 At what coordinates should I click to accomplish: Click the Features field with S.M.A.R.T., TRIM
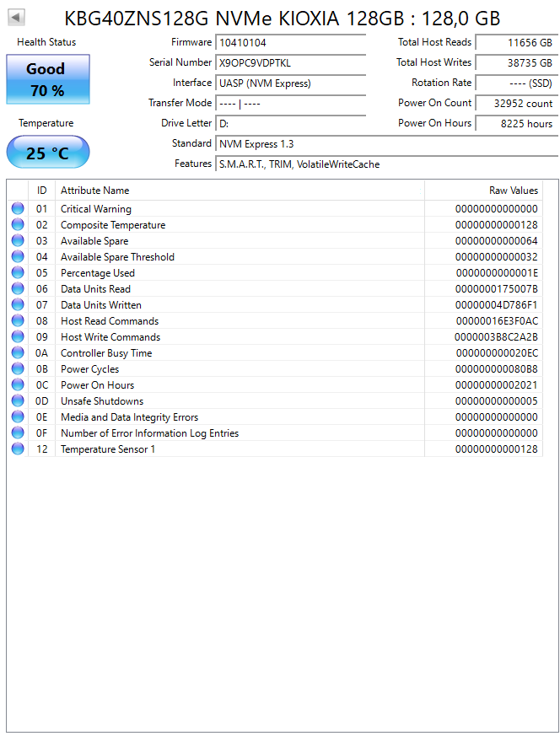click(387, 164)
